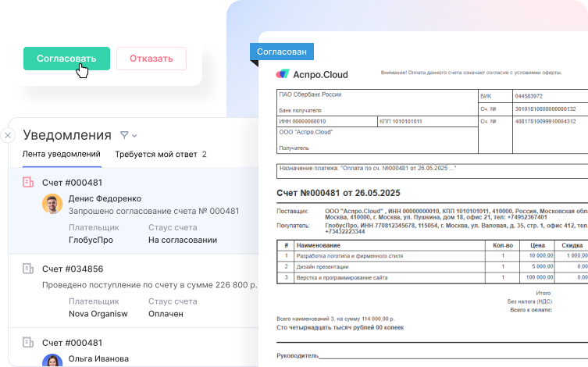Click the green Согласовать button
The width and height of the screenshot is (588, 367).
[66, 59]
